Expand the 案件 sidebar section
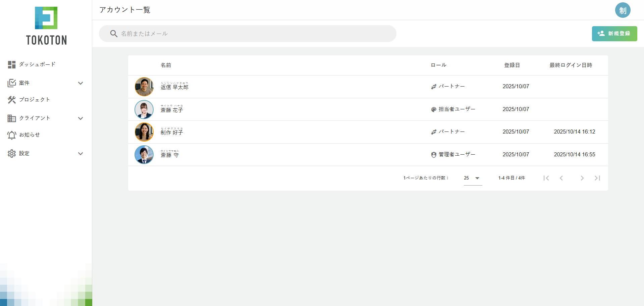Image resolution: width=644 pixels, height=306 pixels. tap(80, 83)
